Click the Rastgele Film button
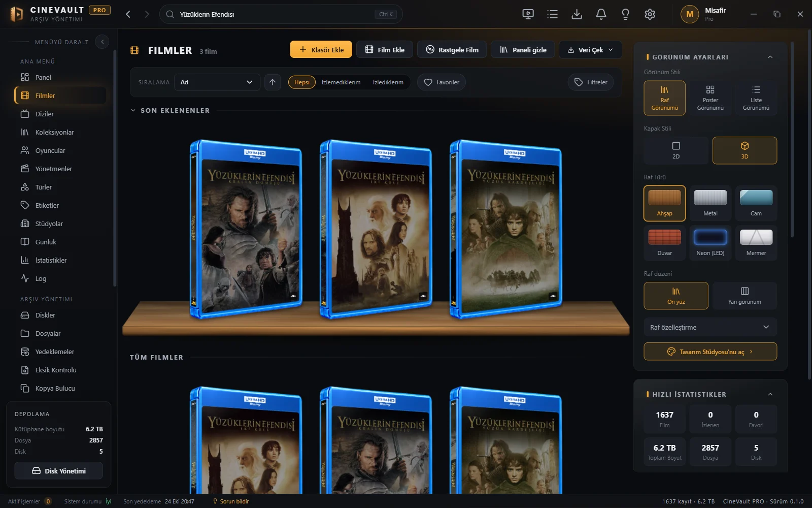 click(452, 50)
